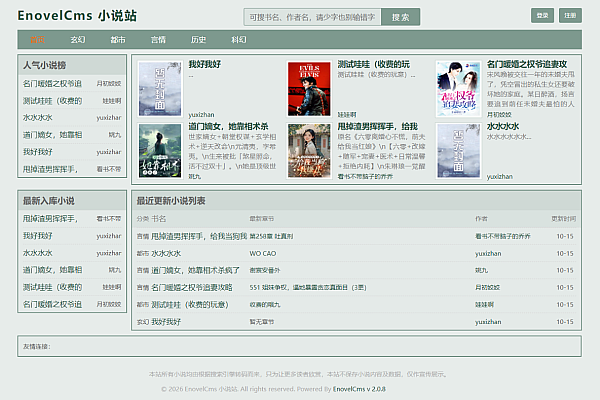This screenshot has height=400, width=600.
Task: Open the 道门嫡女 dark green cover thumbnail
Action: [x=160, y=151]
